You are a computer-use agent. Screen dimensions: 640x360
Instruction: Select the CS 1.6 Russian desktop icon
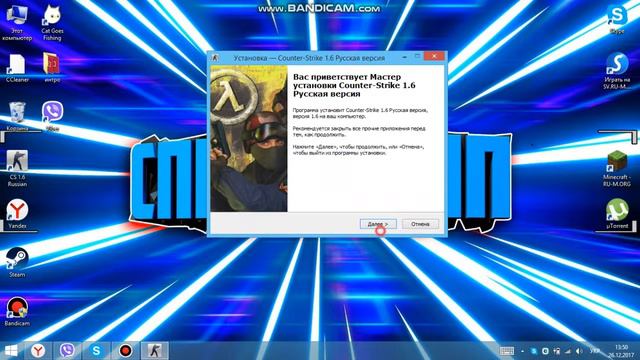(17, 168)
